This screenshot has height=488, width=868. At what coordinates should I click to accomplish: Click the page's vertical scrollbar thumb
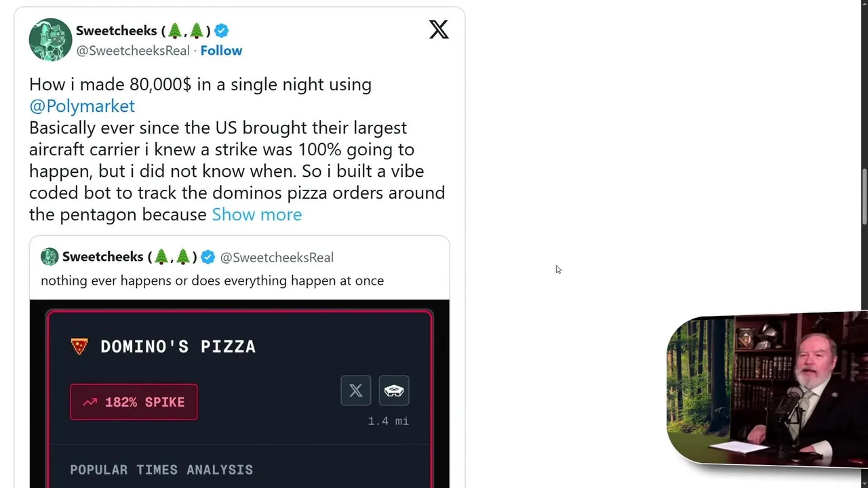coord(864,197)
